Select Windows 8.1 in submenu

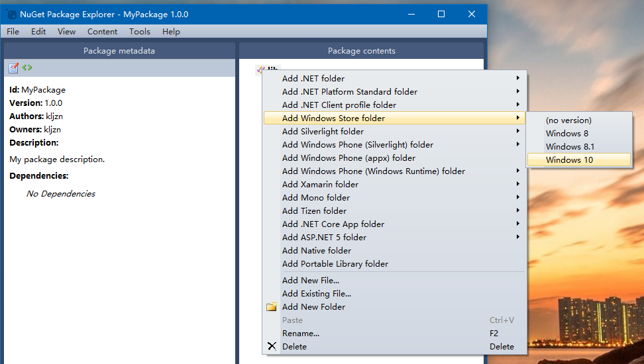coord(578,146)
